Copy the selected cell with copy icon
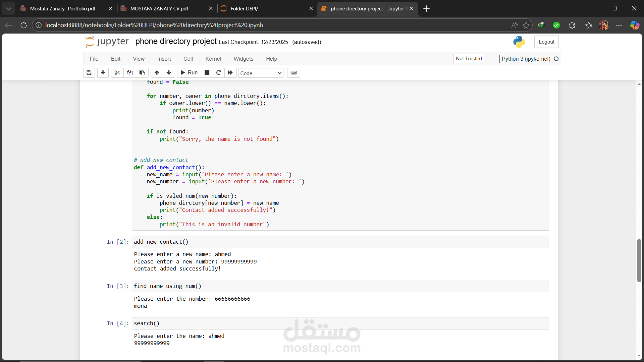The width and height of the screenshot is (644, 362). 129,73
